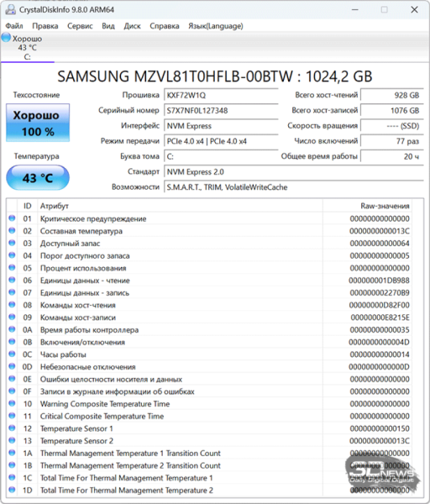Viewport: 430px width, 504px height.
Task: Open the Справка menu
Action: click(x=165, y=26)
